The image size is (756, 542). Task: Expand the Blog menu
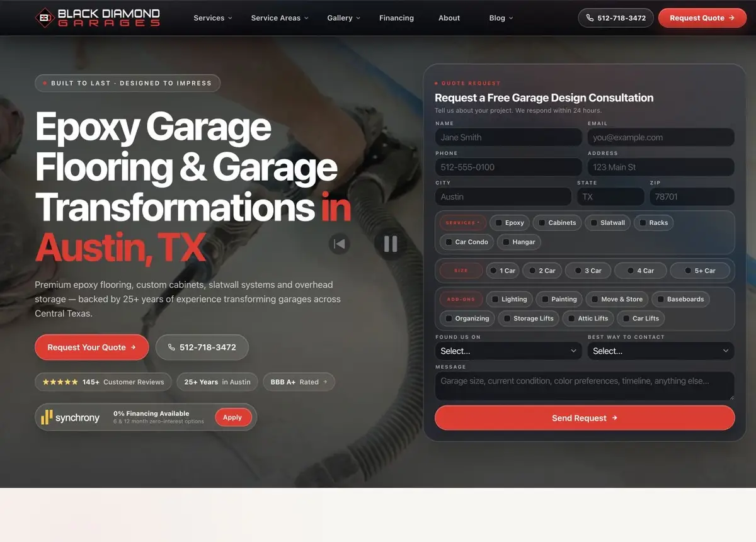(x=501, y=18)
